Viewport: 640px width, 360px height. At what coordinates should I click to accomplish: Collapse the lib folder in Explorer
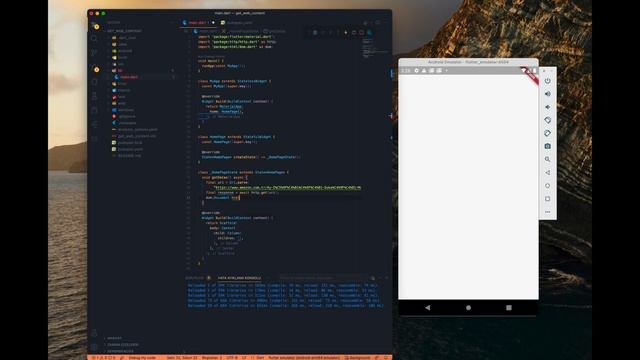120,71
